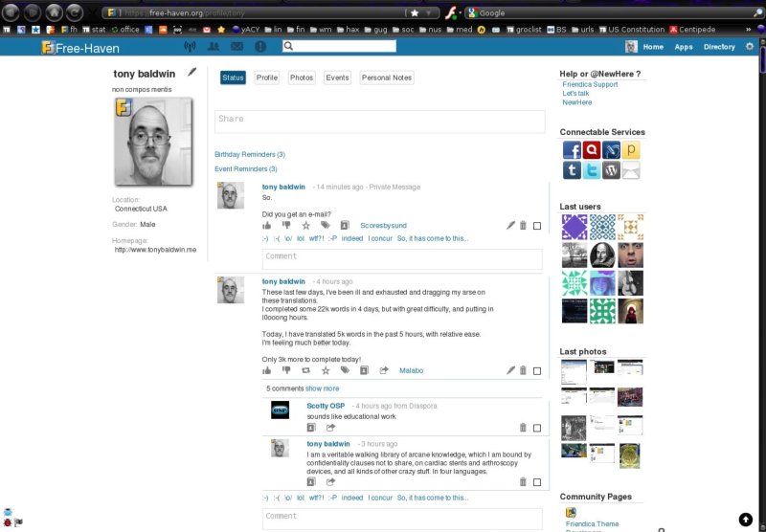Open the mail messages icon in navbar
Screen dimensions: 766x532
coord(236,47)
